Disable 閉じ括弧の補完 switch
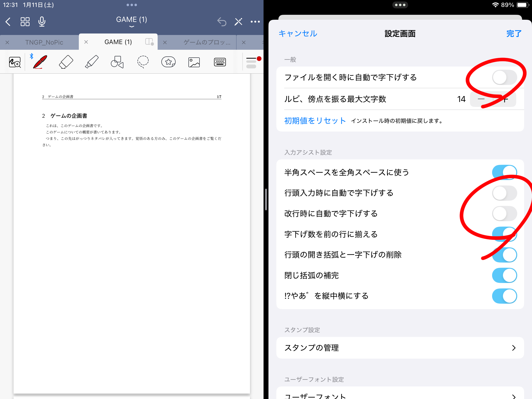The width and height of the screenshot is (532, 399). 504,275
